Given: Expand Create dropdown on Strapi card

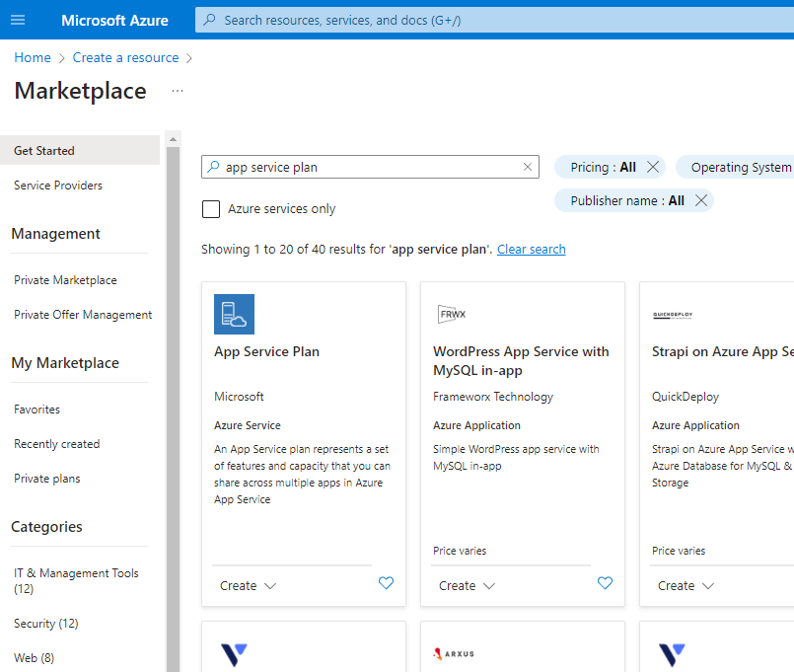Looking at the screenshot, I should (686, 586).
